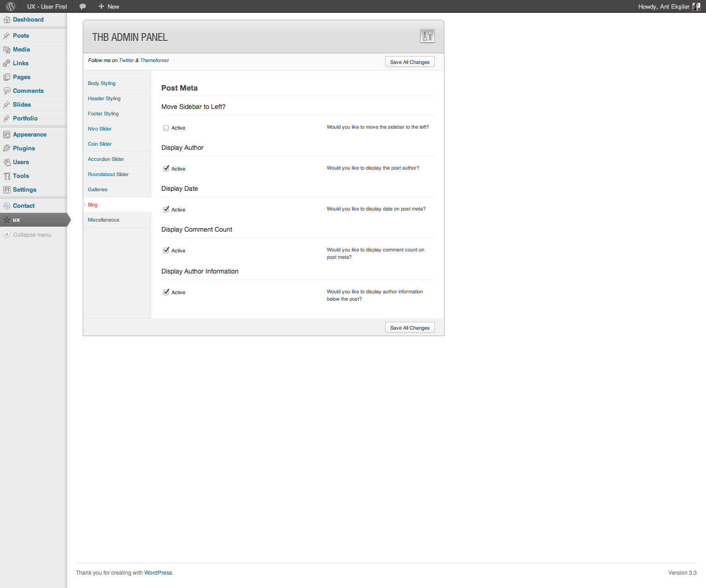Screen dimensions: 706x588
Task: Click the WordPress logo icon
Action: (11, 6)
